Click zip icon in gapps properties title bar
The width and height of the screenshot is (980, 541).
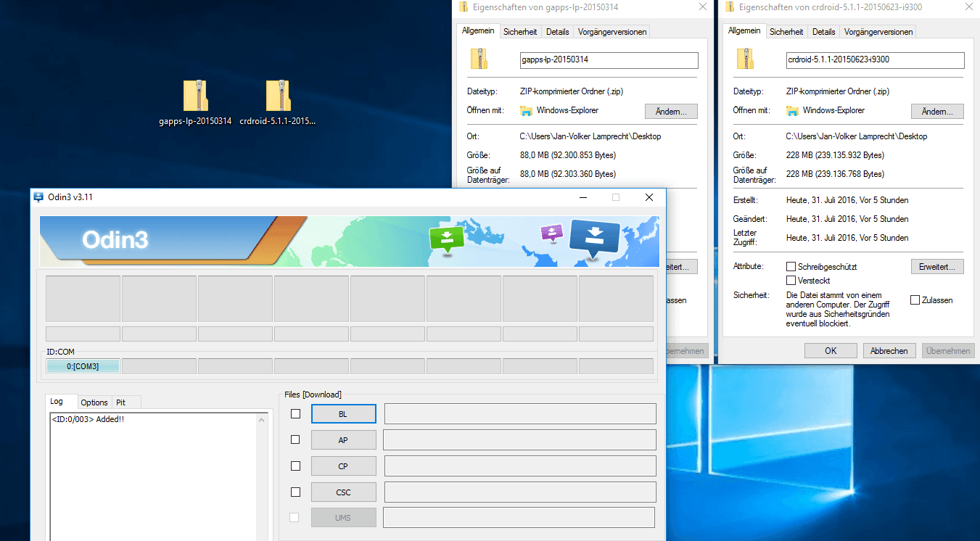pyautogui.click(x=464, y=7)
